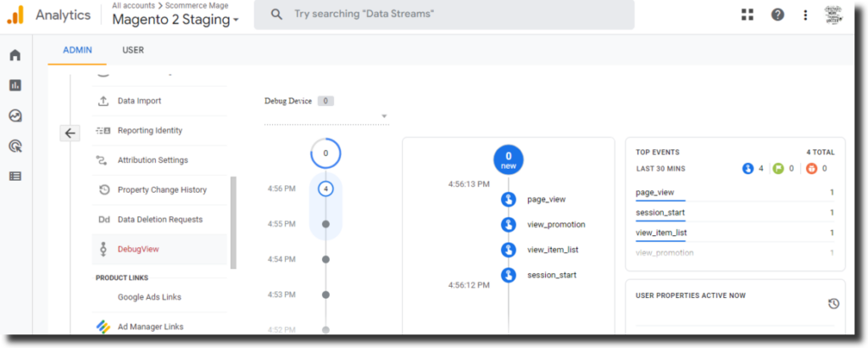Click the session_start row in Top Events
This screenshot has height=348, width=868.
pos(735,213)
